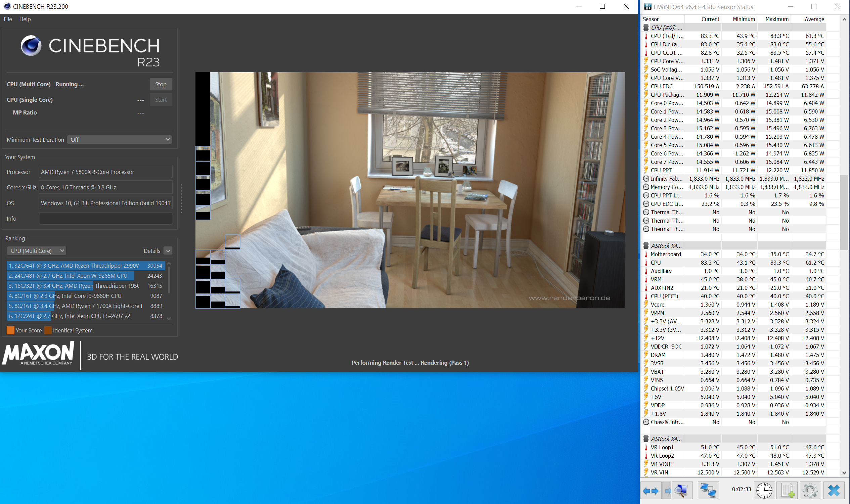This screenshot has width=850, height=504.
Task: Stop the running Multi Core test
Action: (x=161, y=84)
